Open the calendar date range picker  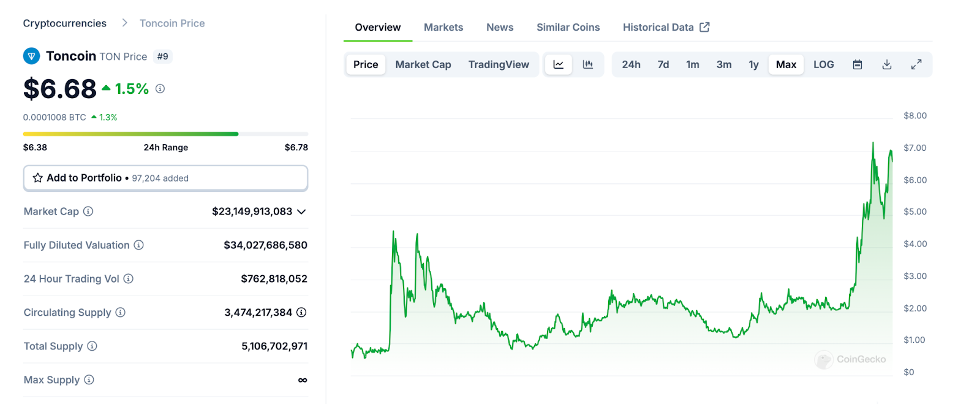858,64
